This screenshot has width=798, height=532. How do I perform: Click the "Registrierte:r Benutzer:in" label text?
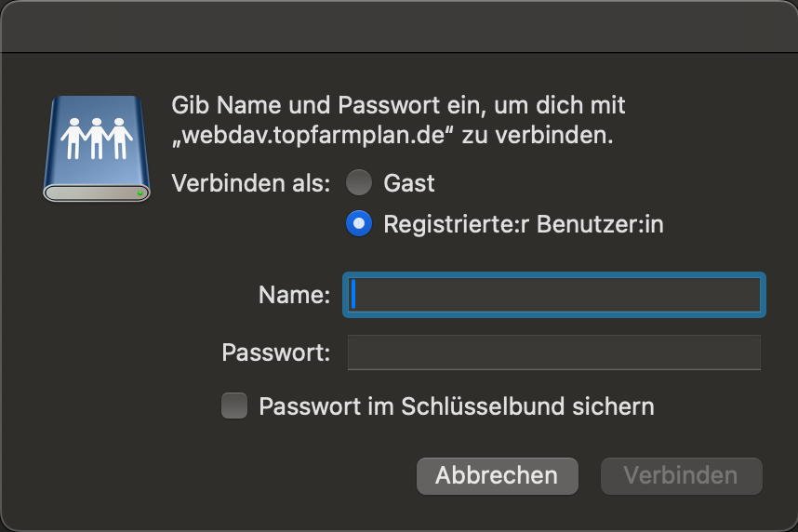[x=524, y=224]
